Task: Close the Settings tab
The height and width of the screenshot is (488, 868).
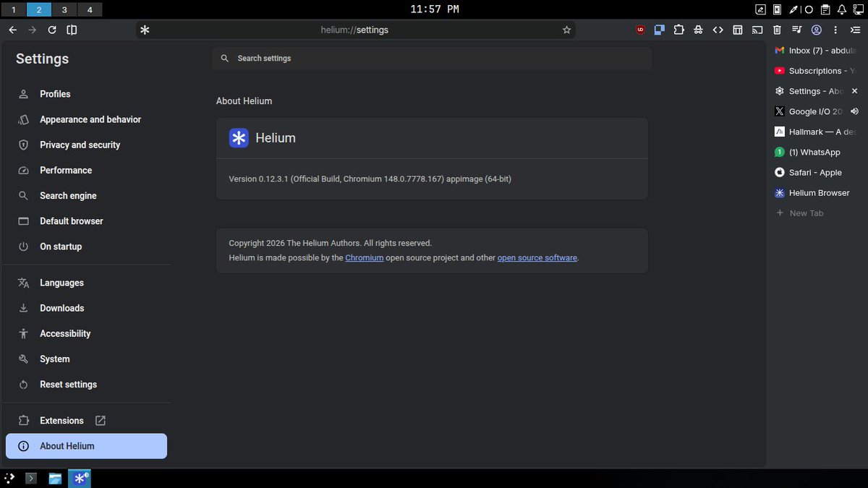Action: point(854,91)
